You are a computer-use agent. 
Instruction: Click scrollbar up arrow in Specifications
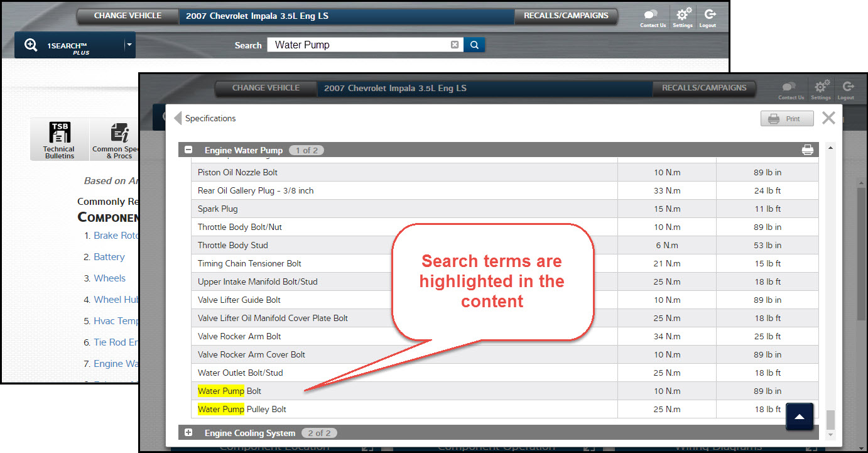coord(830,148)
